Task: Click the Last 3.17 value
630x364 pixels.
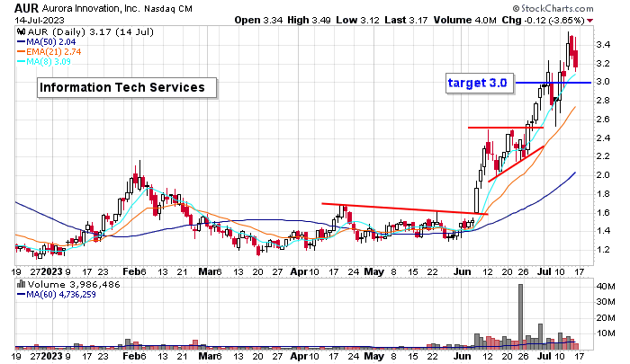Action: [406, 20]
